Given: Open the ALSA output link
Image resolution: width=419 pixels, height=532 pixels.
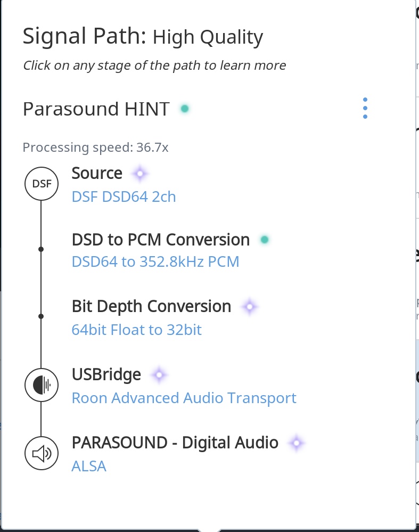Looking at the screenshot, I should point(89,466).
